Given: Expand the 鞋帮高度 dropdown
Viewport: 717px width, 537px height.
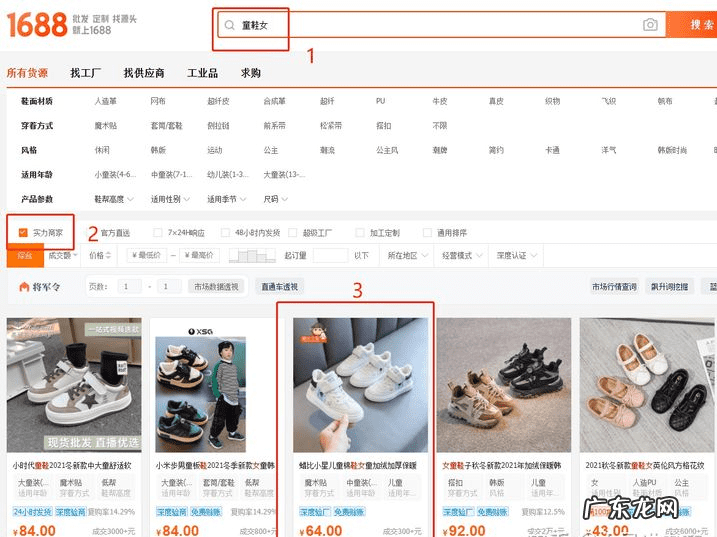Looking at the screenshot, I should point(112,199).
